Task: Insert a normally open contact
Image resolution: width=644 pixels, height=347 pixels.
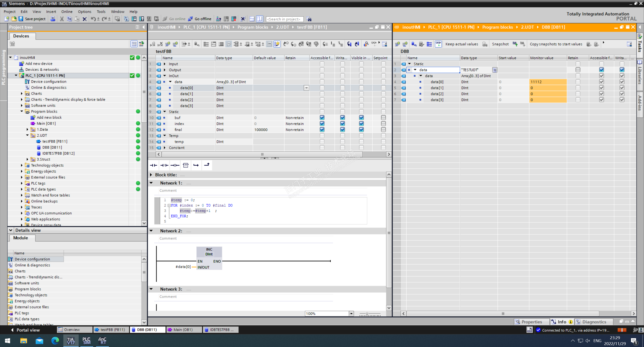Action: click(x=154, y=165)
